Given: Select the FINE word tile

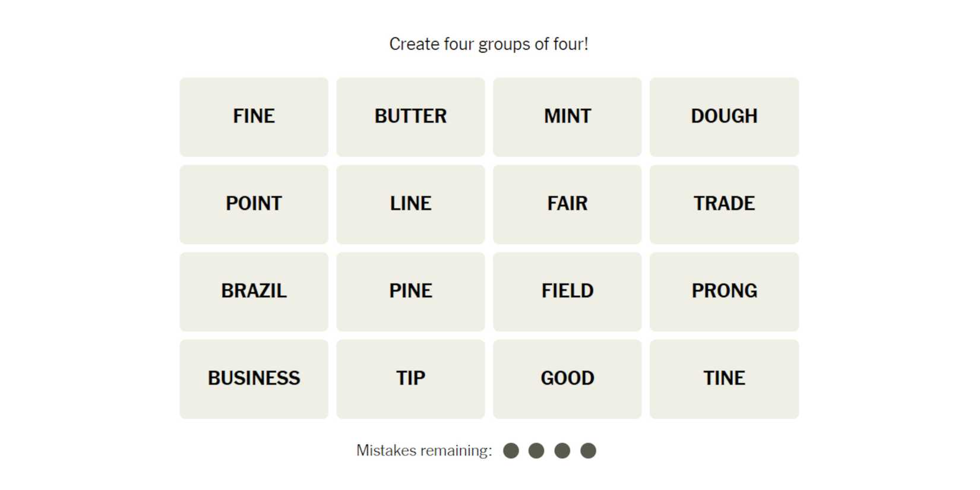Looking at the screenshot, I should (254, 116).
